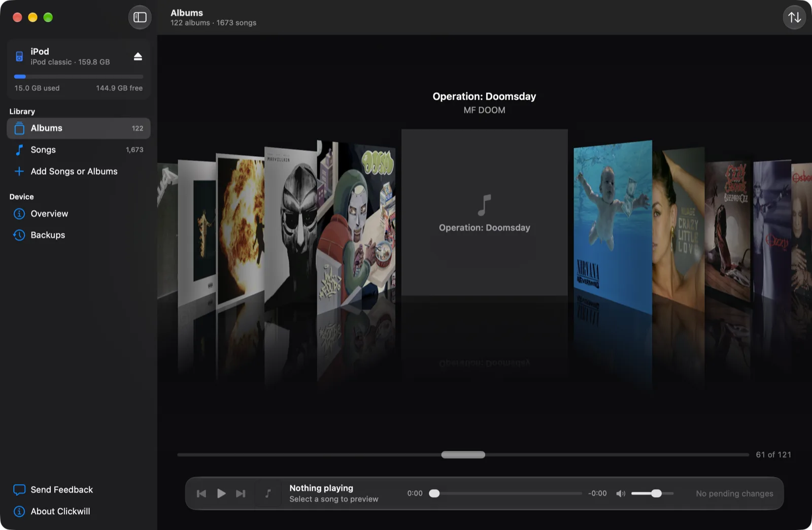Click the elapsed time 0:00 label
Viewport: 812px width, 530px height.
point(415,493)
